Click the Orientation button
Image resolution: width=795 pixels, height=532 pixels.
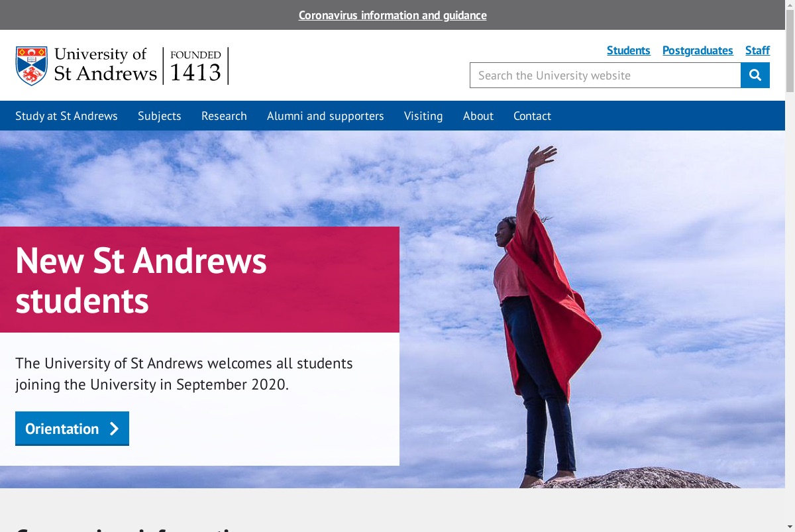72,429
